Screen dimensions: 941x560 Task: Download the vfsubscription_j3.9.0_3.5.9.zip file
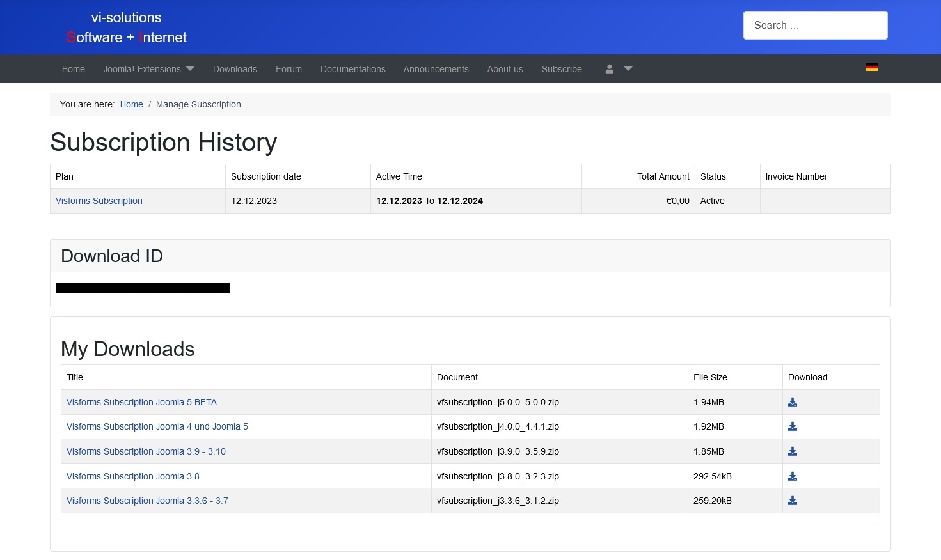tap(793, 451)
